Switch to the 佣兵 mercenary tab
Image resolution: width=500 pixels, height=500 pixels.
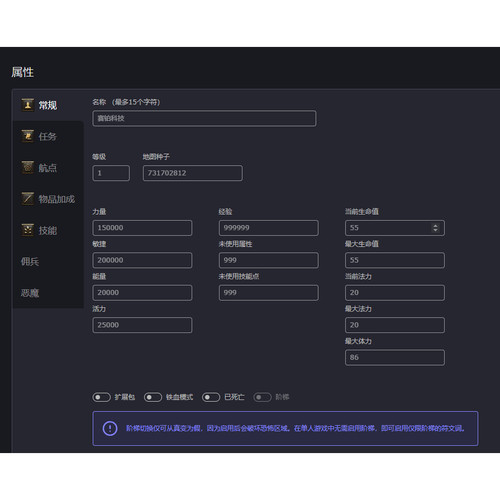click(30, 262)
